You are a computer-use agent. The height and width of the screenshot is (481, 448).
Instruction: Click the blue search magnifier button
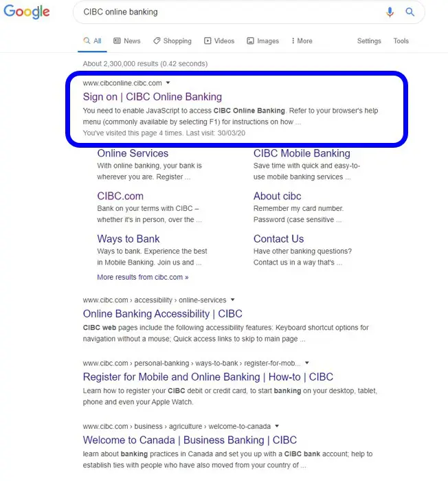(x=410, y=12)
